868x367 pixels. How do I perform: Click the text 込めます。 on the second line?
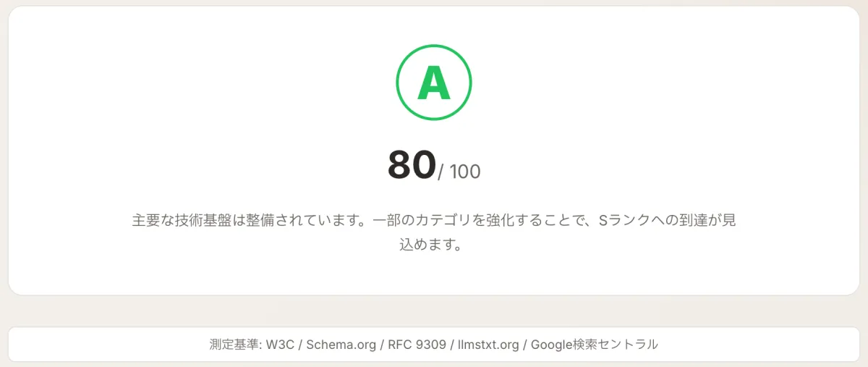tap(430, 244)
